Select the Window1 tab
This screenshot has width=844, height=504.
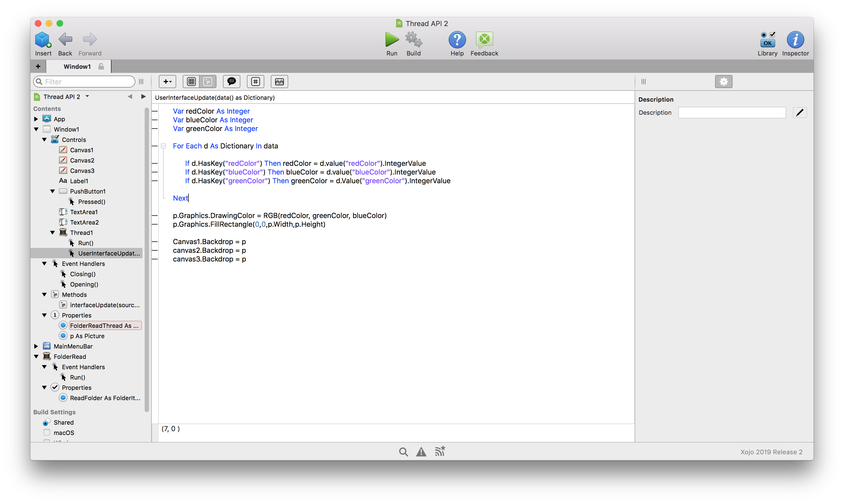click(x=78, y=66)
